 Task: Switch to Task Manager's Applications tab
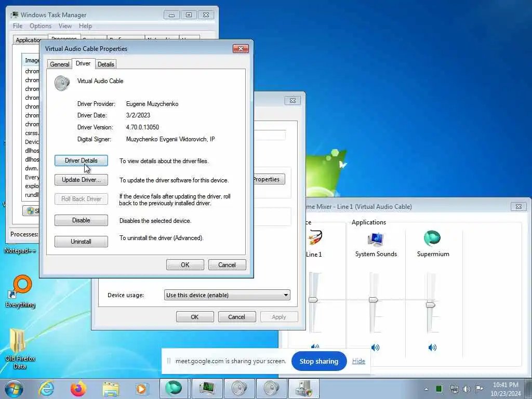pos(28,39)
